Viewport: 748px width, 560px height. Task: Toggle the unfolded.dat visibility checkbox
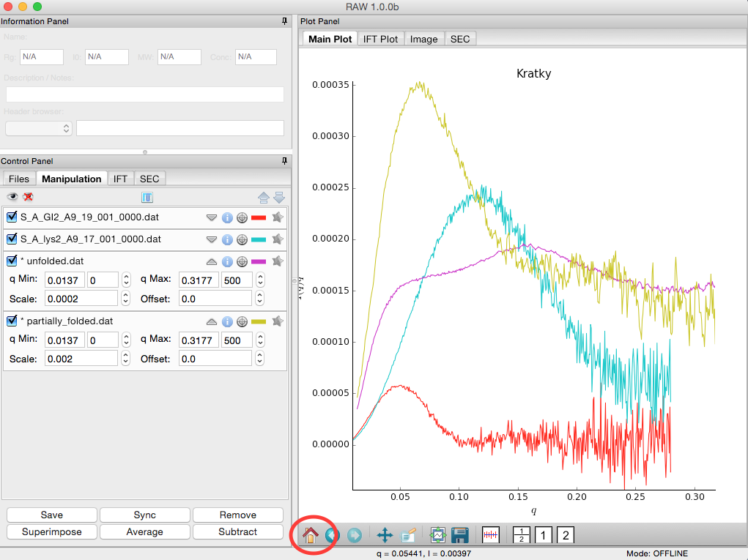pyautogui.click(x=12, y=261)
